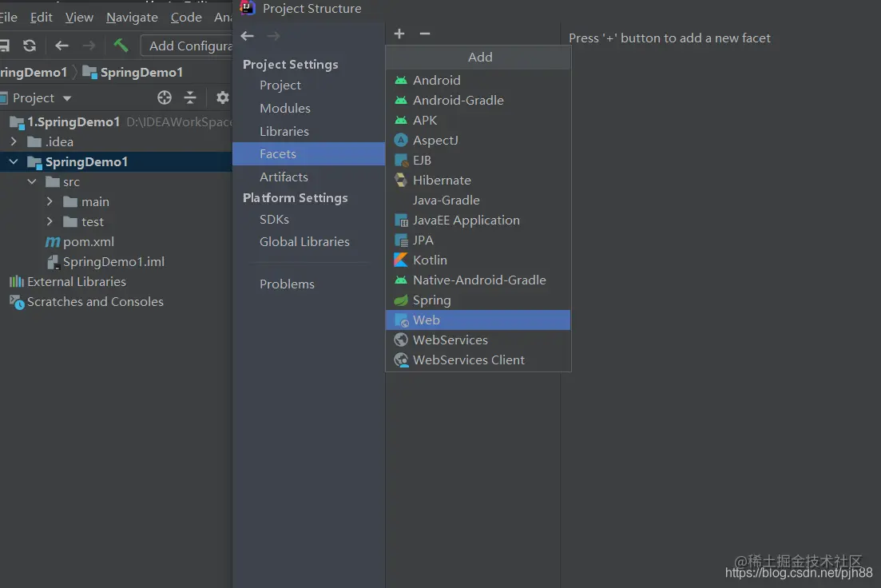Viewport: 881px width, 588px height.
Task: Click the forward arrow in Project Structure
Action: point(274,36)
